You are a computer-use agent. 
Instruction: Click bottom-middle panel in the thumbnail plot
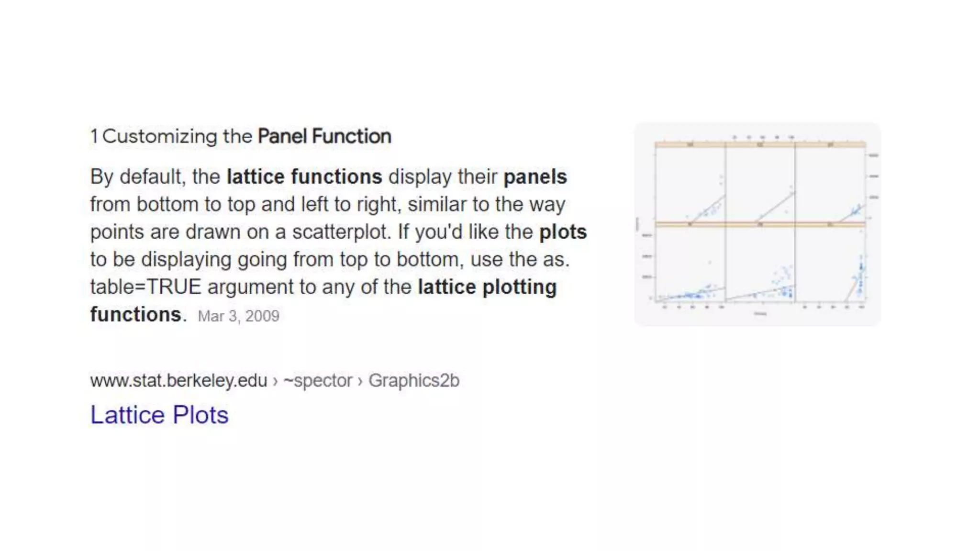pos(760,264)
